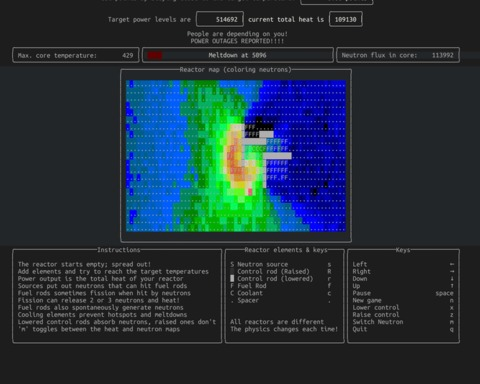The width and height of the screenshot is (480, 384).
Task: Click the 'Pause' key entry
Action: (x=362, y=293)
